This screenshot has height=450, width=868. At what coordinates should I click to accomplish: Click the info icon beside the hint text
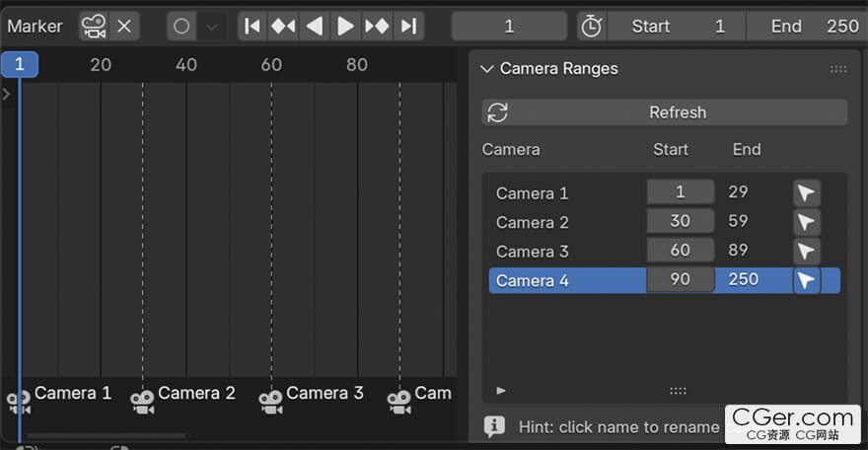(x=495, y=427)
